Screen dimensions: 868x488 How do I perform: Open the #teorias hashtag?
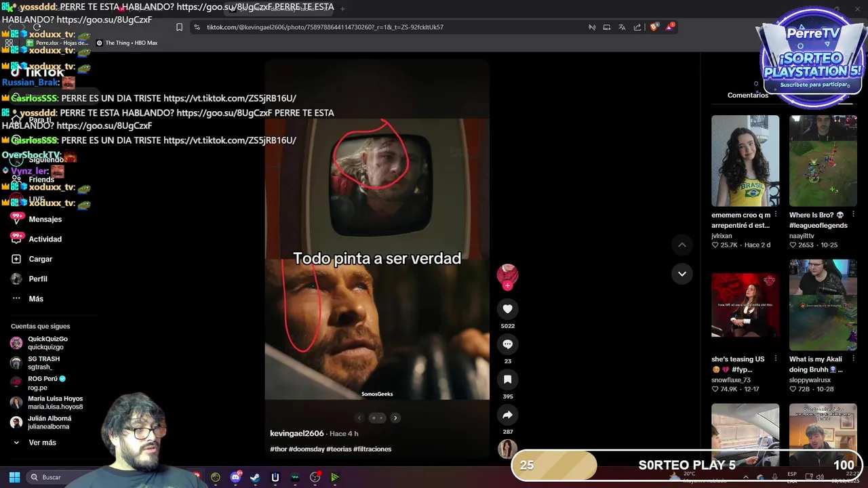point(338,449)
